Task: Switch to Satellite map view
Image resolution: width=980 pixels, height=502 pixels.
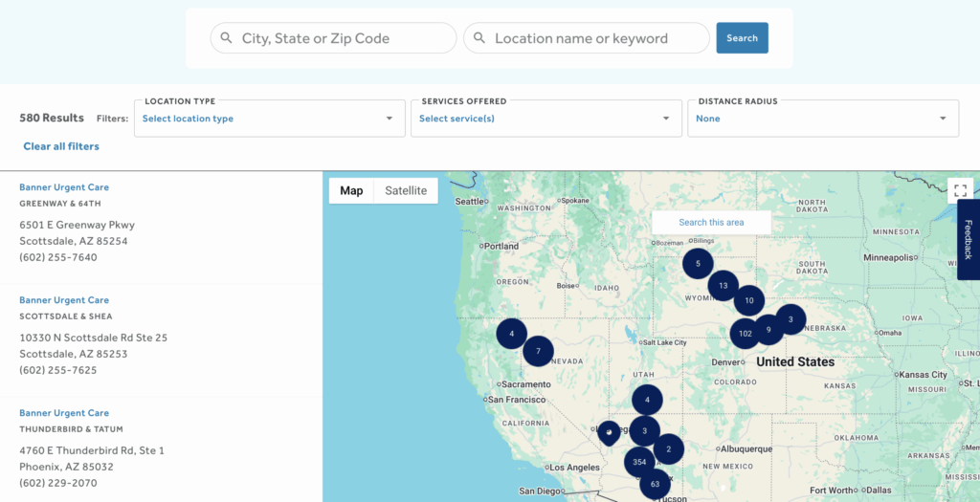Action: tap(406, 190)
